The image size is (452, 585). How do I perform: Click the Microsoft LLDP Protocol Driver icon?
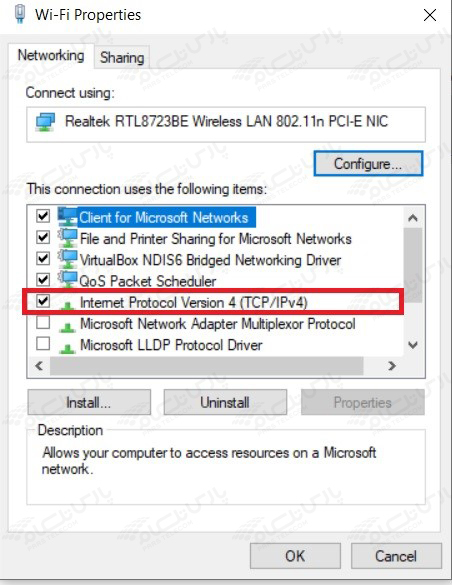pyautogui.click(x=68, y=348)
